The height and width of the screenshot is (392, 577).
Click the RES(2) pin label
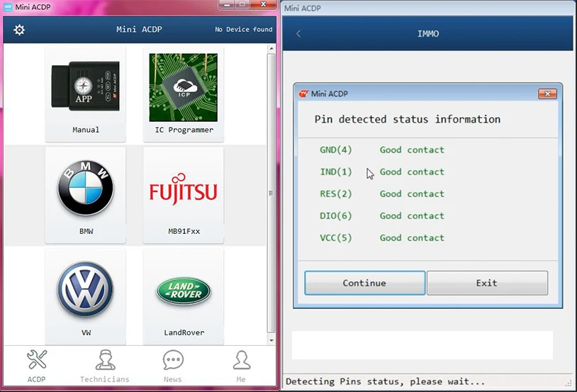335,194
